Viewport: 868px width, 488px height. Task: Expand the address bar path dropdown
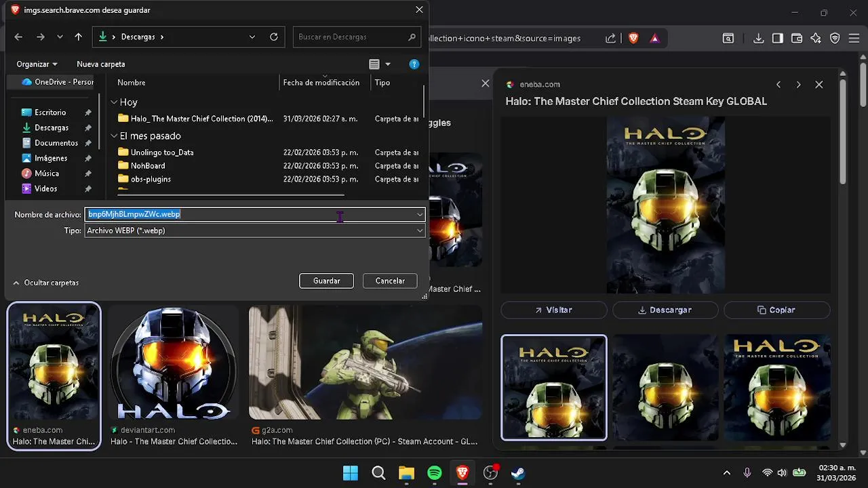252,37
